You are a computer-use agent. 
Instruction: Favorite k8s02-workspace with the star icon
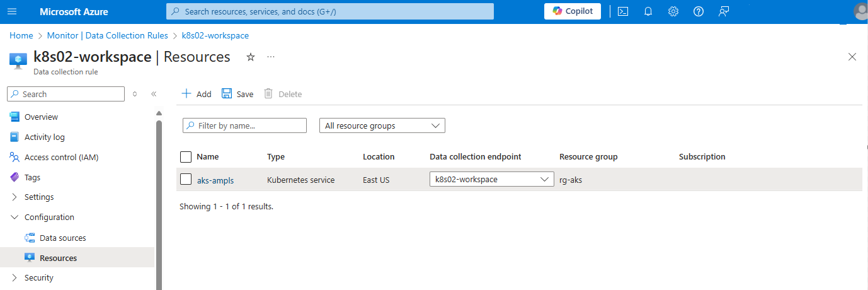click(x=251, y=57)
